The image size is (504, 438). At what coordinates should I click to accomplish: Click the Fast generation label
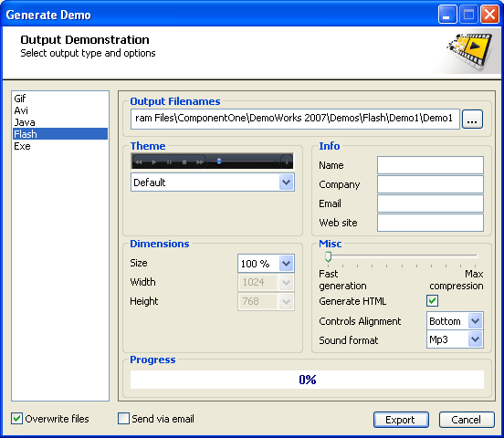pos(342,280)
